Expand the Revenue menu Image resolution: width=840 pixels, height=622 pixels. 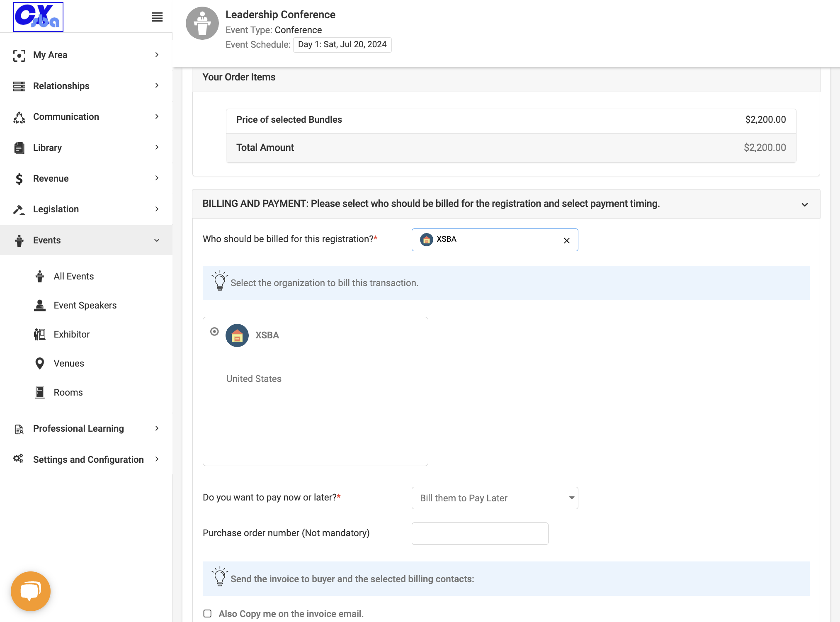86,178
